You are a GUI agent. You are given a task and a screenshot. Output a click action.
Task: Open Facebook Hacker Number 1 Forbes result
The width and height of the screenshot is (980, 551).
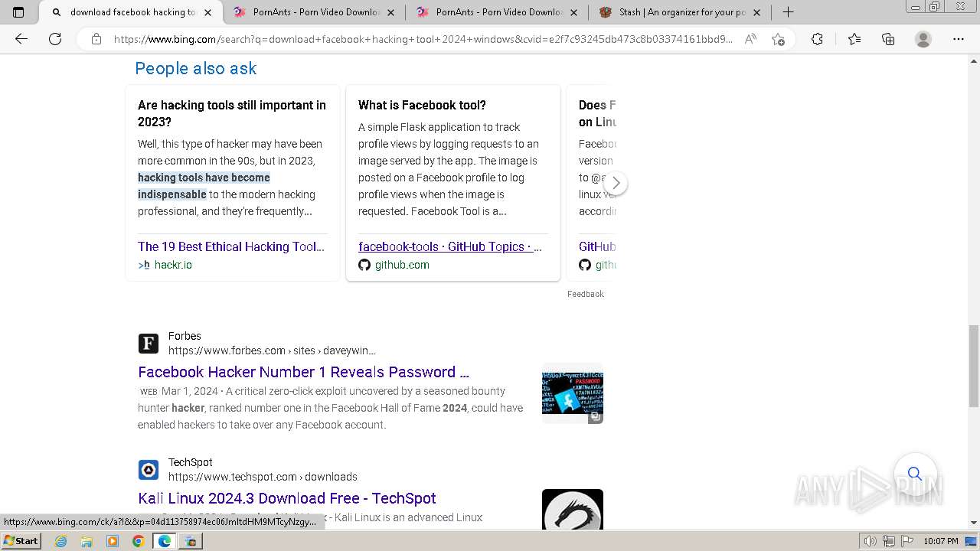pyautogui.click(x=303, y=372)
